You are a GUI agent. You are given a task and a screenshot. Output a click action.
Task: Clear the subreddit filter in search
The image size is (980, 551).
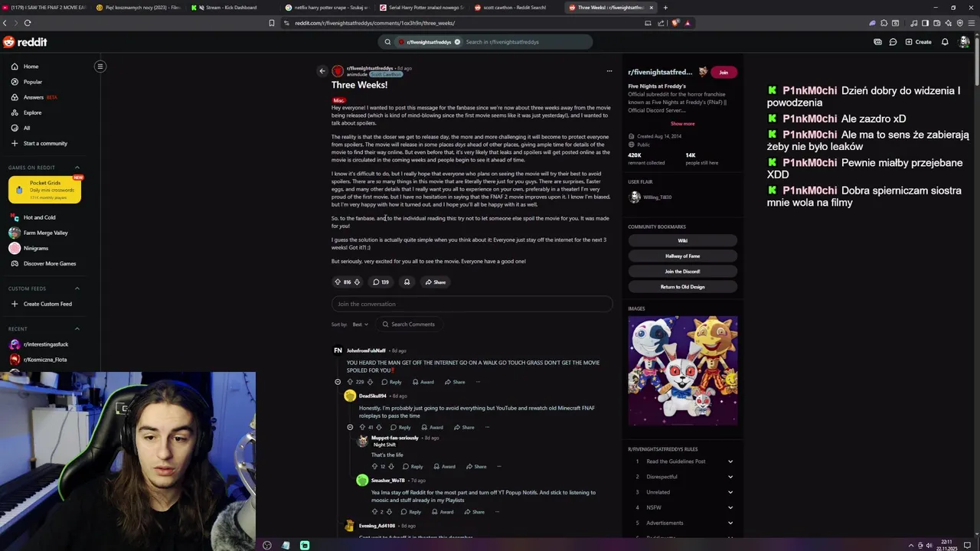pyautogui.click(x=457, y=42)
